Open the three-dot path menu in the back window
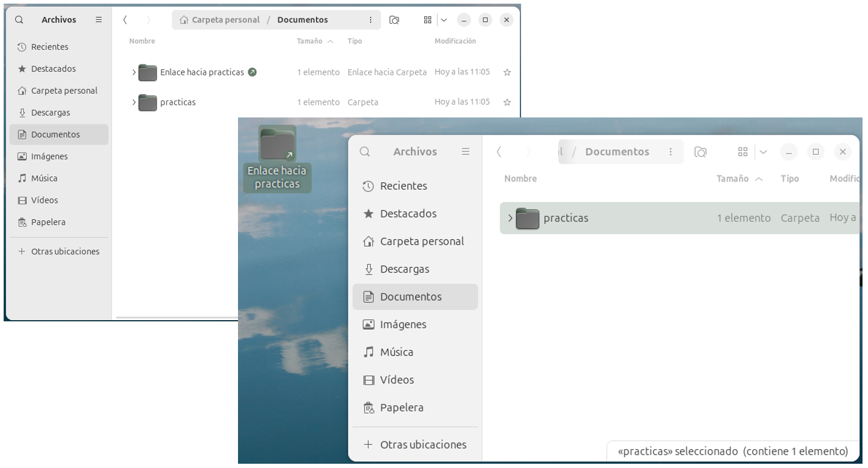This screenshot has height=468, width=868. [371, 20]
